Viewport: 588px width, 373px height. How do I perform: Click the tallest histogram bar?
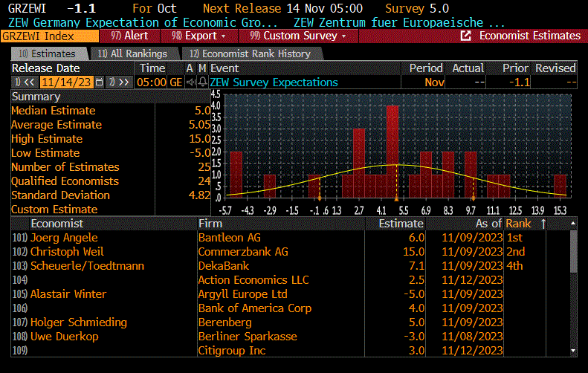click(392, 152)
